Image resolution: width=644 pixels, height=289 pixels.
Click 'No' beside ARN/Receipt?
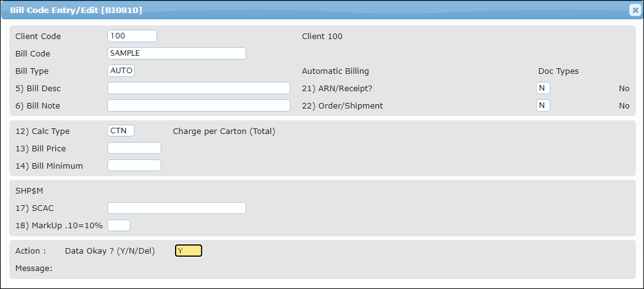[x=624, y=89]
